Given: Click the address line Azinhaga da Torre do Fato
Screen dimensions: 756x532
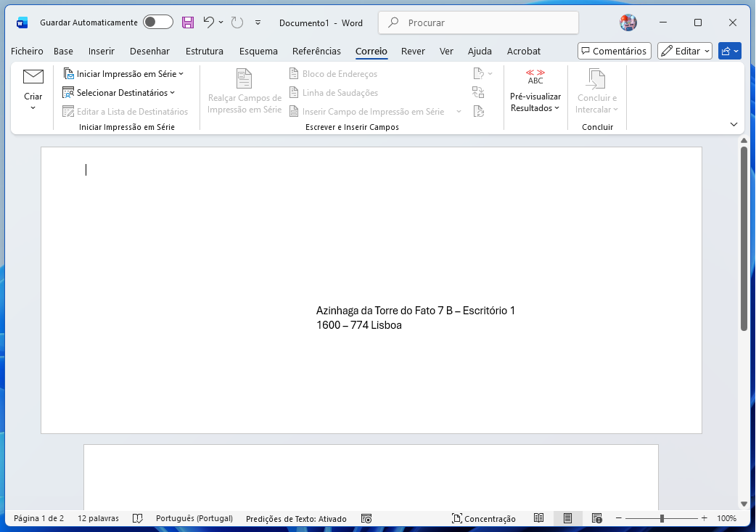Looking at the screenshot, I should 416,311.
